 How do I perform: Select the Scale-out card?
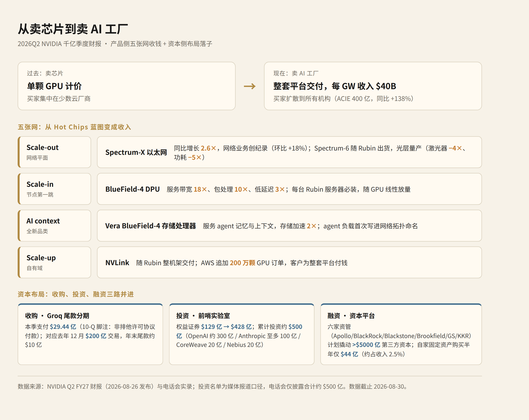(x=54, y=152)
